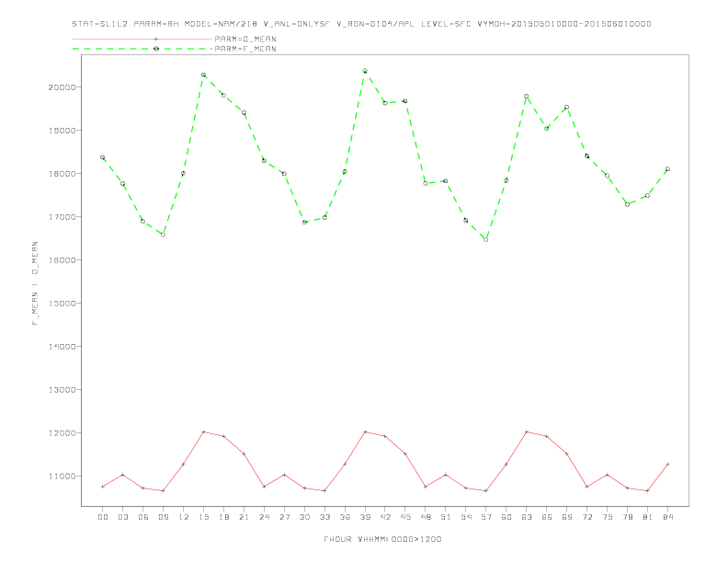Click the chart title line starting STAT=SL1L2

(x=361, y=24)
